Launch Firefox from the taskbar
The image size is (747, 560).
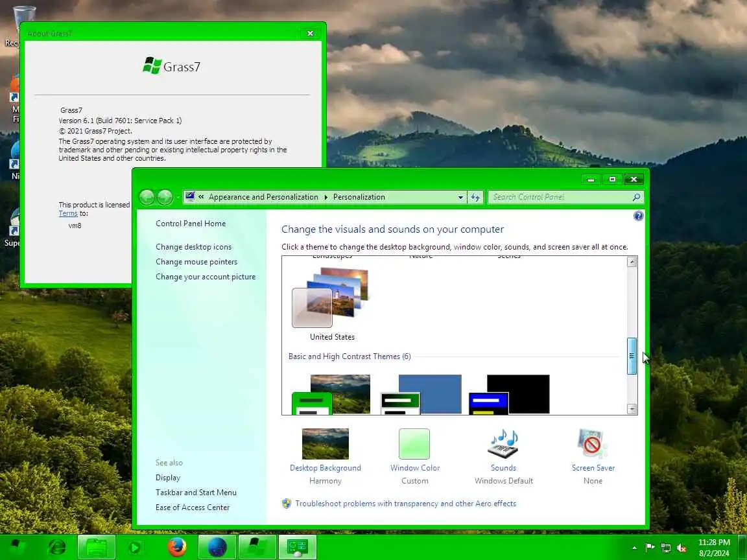click(x=177, y=547)
